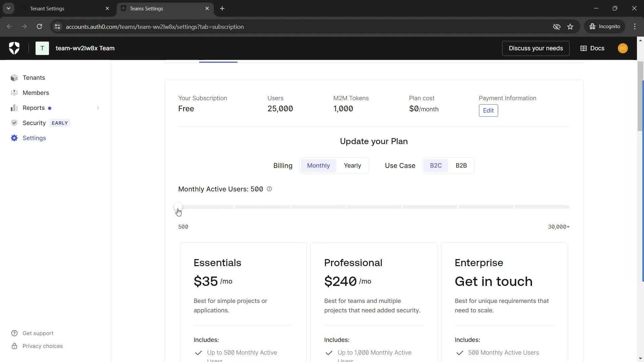The height and width of the screenshot is (362, 644).
Task: Click the Members people icon
Action: pos(14,93)
